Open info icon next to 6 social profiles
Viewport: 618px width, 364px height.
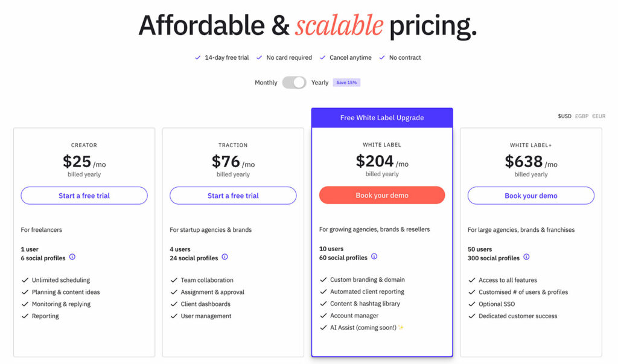72,257
